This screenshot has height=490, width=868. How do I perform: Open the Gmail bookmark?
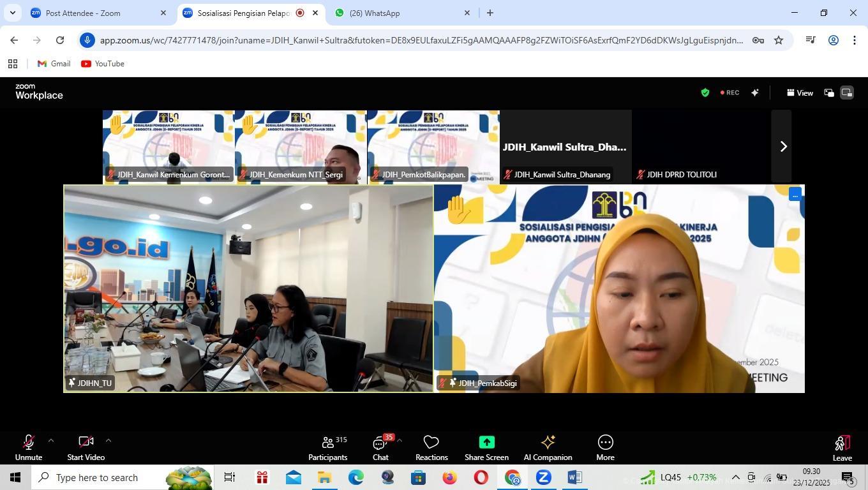(x=54, y=64)
